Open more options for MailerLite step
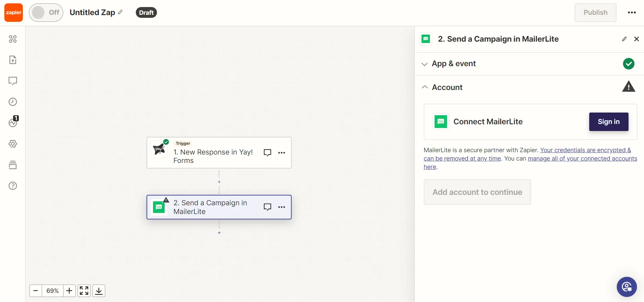644x302 pixels. click(282, 207)
